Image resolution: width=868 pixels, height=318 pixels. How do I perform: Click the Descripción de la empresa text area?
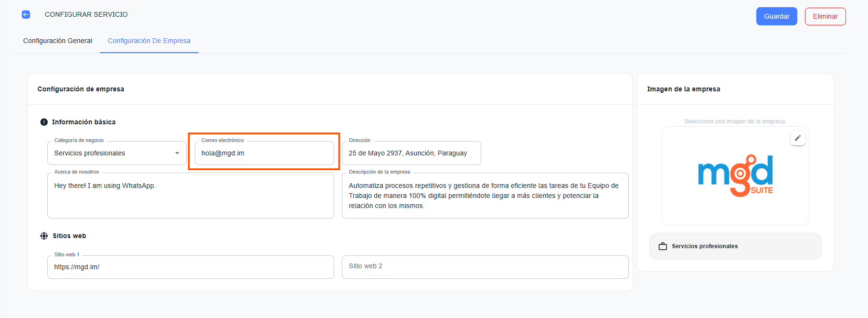[485, 196]
